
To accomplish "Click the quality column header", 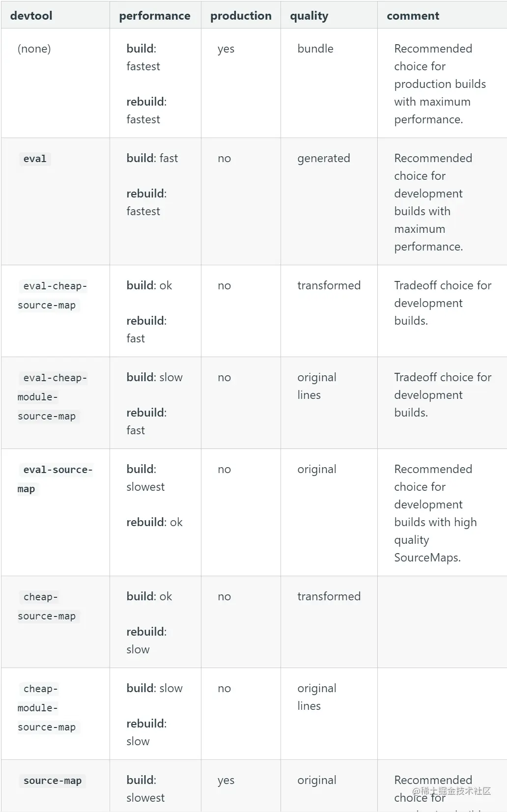I will [x=309, y=16].
